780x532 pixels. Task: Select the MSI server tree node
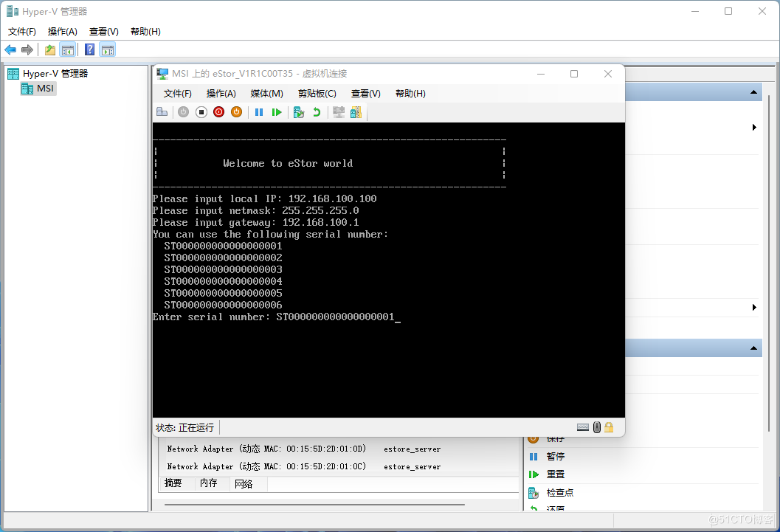[45, 89]
